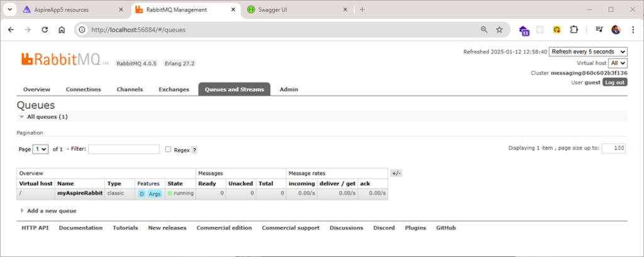Click the Regex help question mark
The height and width of the screenshot is (257, 644).
point(194,150)
